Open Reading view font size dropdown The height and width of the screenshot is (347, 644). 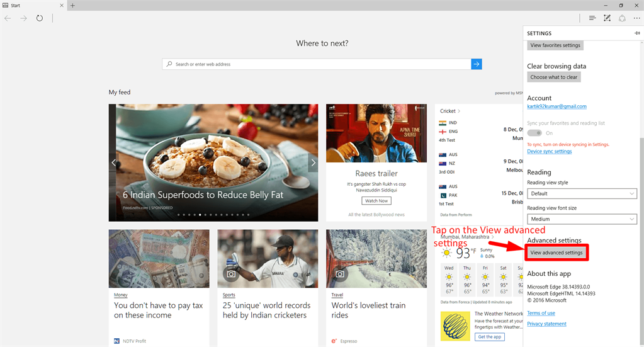582,219
